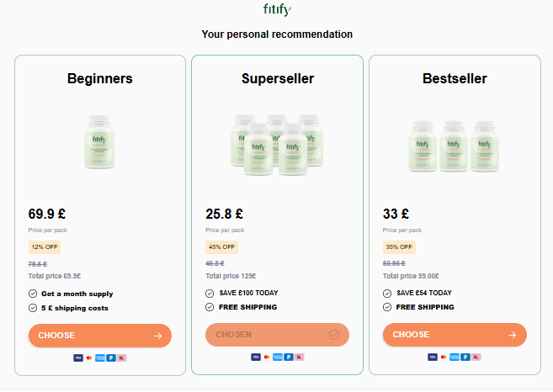Click the checkmark beside 'SAVE £100 TODAY'
Image resolution: width=553 pixels, height=392 pixels.
(x=210, y=293)
